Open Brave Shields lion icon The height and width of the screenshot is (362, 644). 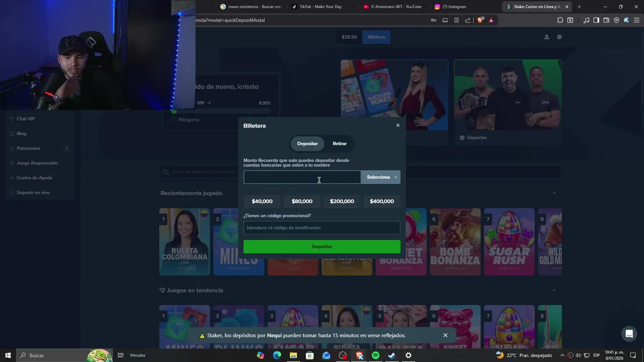click(480, 20)
